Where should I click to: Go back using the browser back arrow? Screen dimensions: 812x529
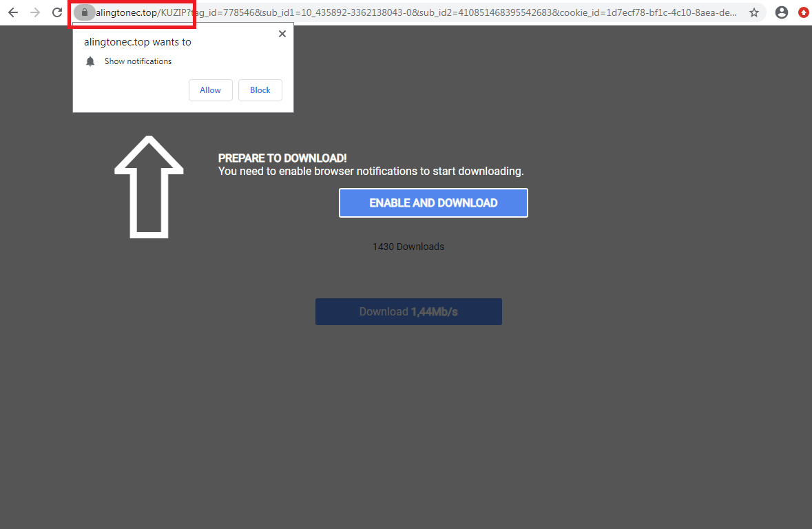click(13, 12)
